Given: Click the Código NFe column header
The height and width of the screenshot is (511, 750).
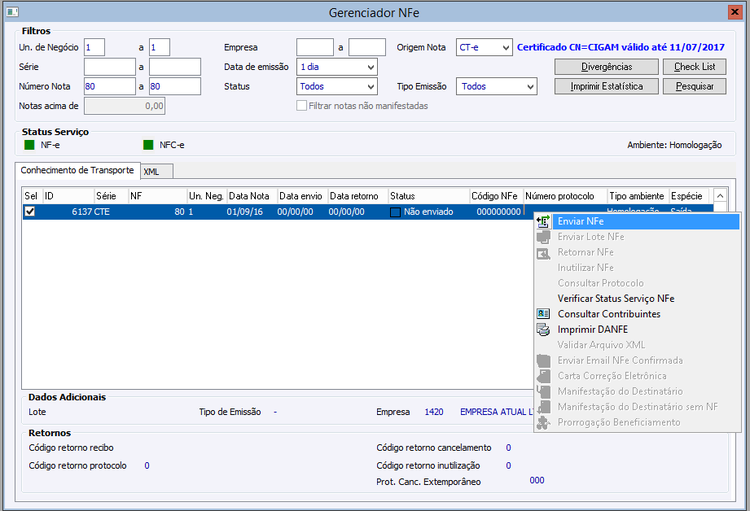Looking at the screenshot, I should click(x=496, y=196).
